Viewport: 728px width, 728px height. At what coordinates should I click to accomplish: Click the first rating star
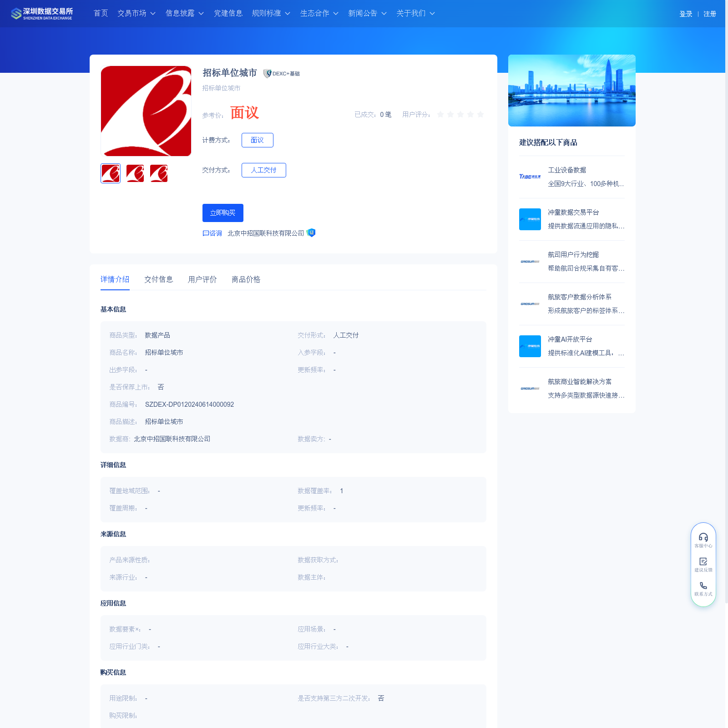(x=440, y=114)
